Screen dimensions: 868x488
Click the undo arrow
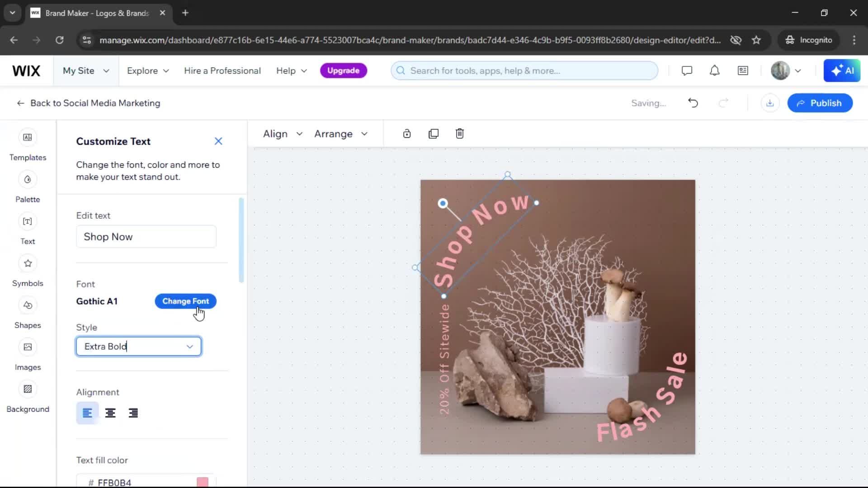pos(693,103)
